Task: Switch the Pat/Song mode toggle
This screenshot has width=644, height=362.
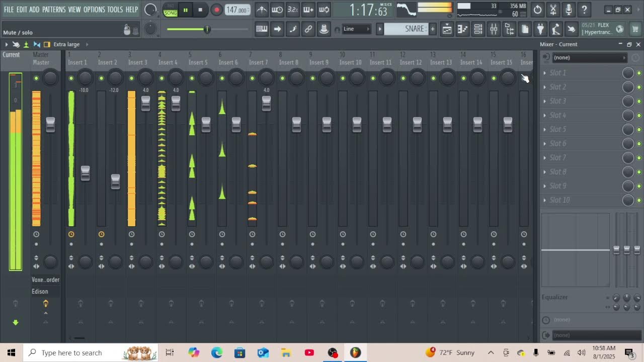Action: (171, 10)
